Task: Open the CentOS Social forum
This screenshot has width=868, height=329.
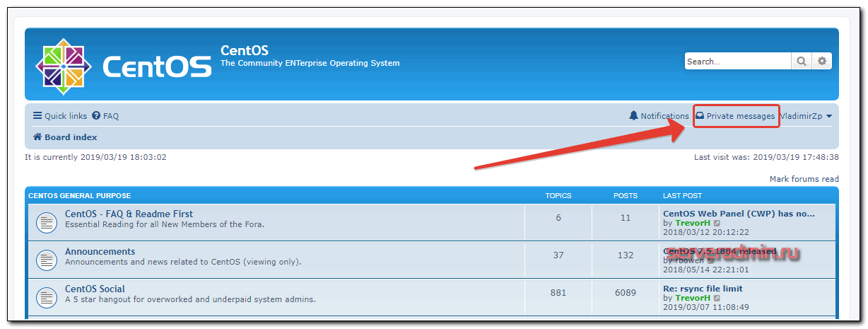Action: (95, 289)
